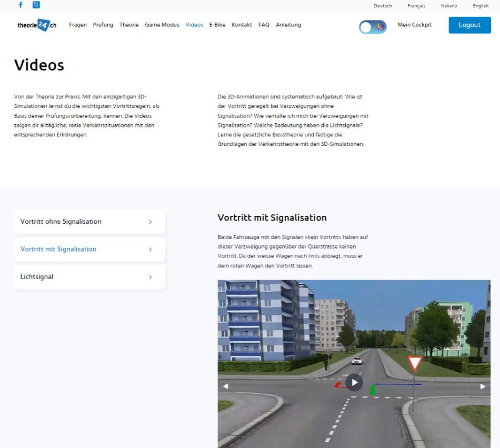
Task: Open the Game Modus menu item
Action: 162,25
